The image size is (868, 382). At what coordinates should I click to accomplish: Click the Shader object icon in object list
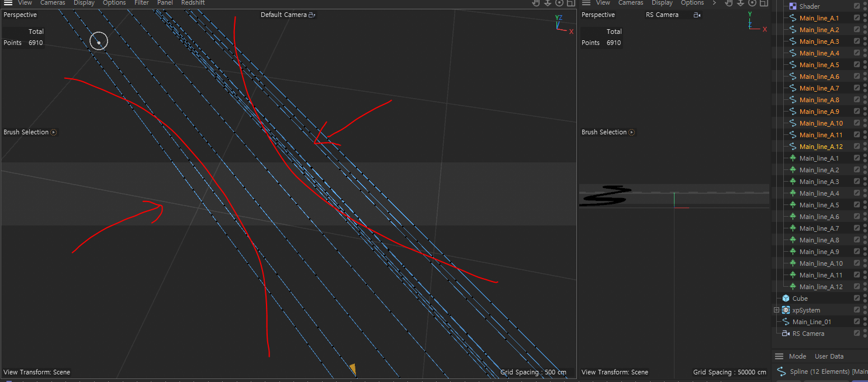793,6
